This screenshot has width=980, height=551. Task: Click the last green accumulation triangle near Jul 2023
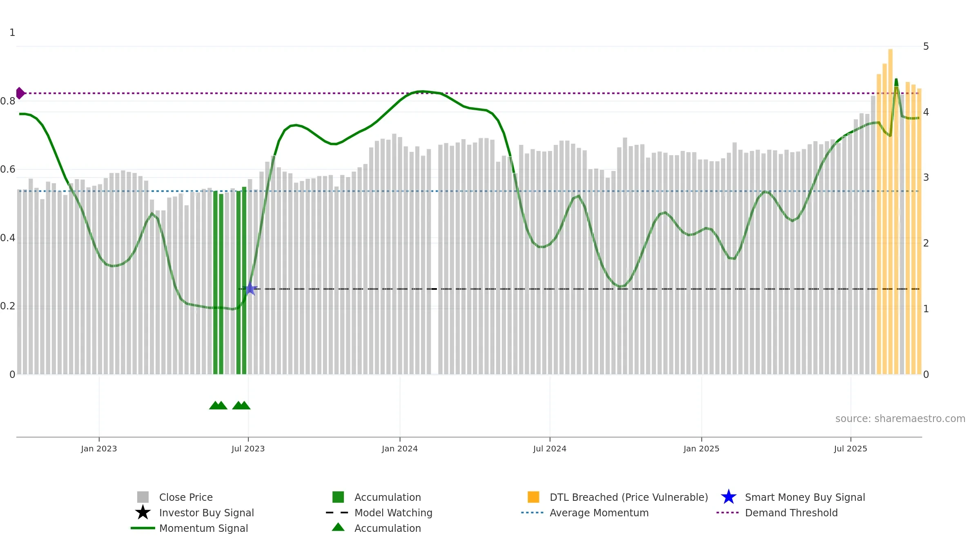point(244,405)
